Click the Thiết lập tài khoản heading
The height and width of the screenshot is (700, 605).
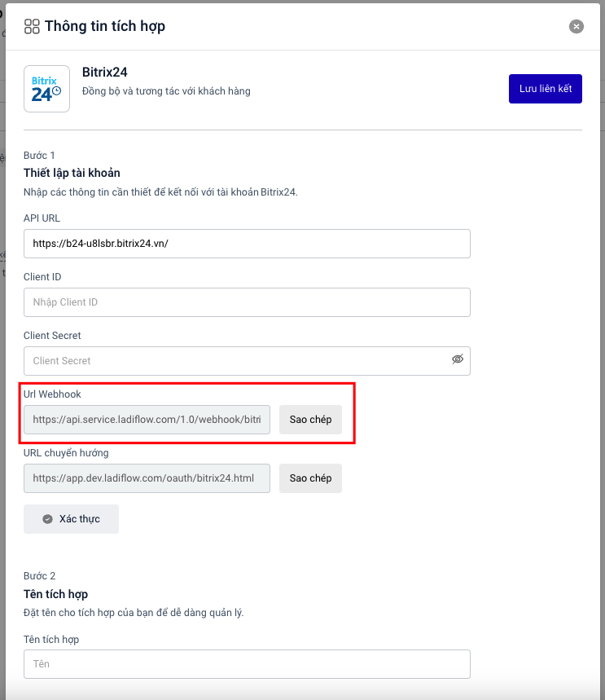pos(72,173)
